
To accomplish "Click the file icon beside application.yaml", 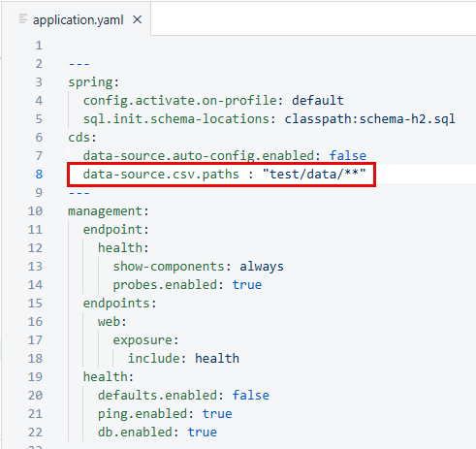I will pos(23,19).
